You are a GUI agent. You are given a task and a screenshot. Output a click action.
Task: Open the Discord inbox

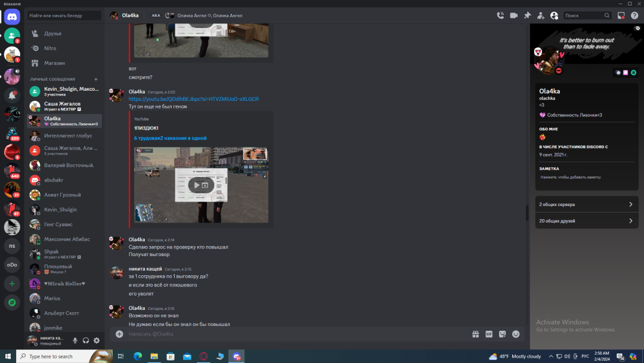621,16
